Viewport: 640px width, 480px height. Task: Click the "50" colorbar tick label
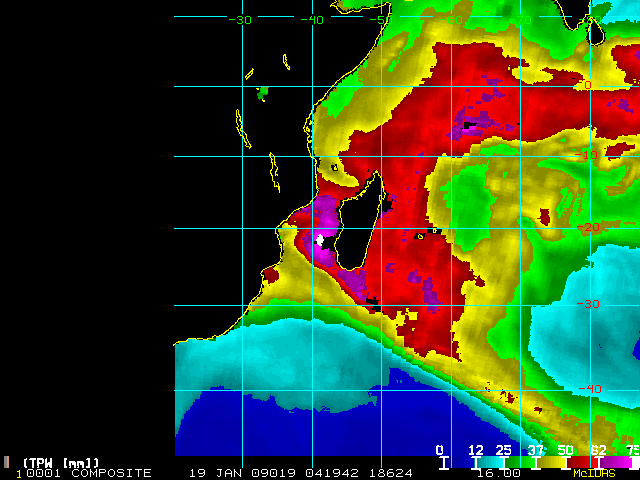coord(566,450)
